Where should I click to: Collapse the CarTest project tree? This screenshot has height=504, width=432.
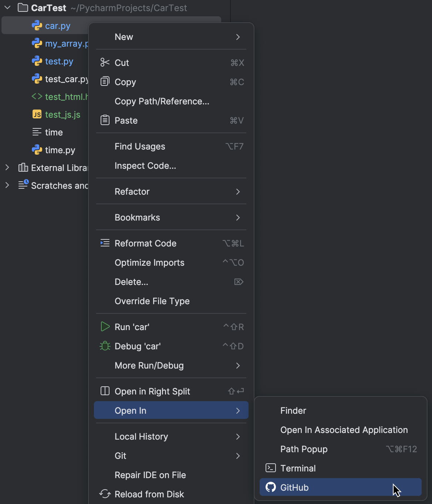tap(7, 7)
